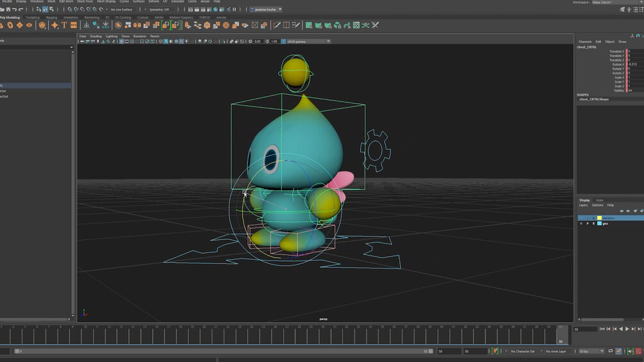Open the user account dropdown arrow

(x=280, y=10)
